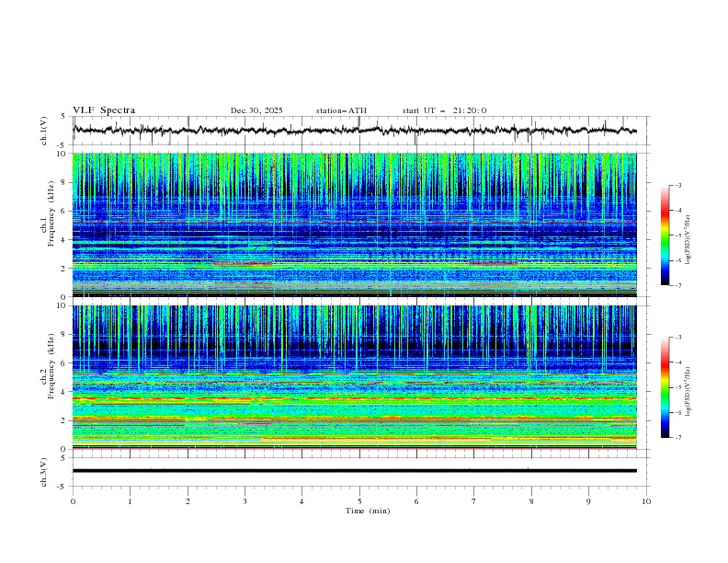Click the ch.1 spectrogram panel
The width and height of the screenshot is (728, 563).
(355, 224)
